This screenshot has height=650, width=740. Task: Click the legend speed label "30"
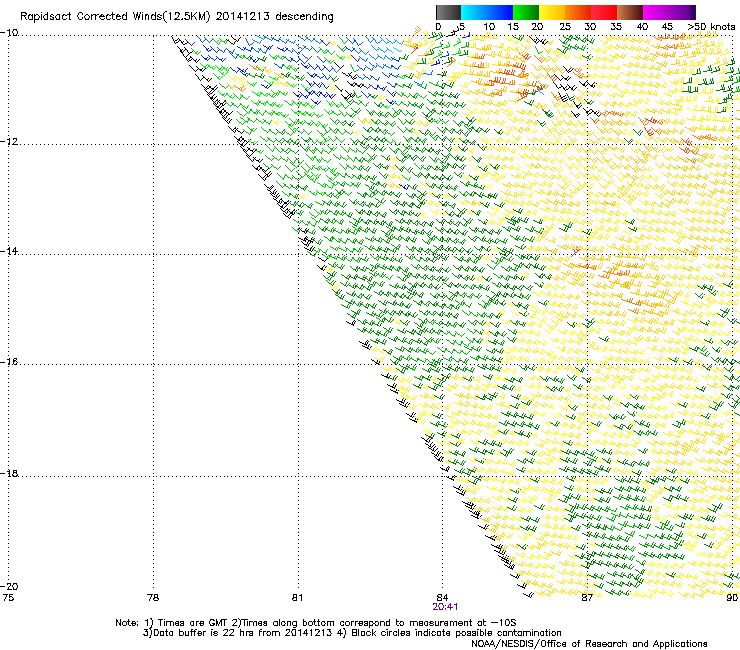coord(590,27)
